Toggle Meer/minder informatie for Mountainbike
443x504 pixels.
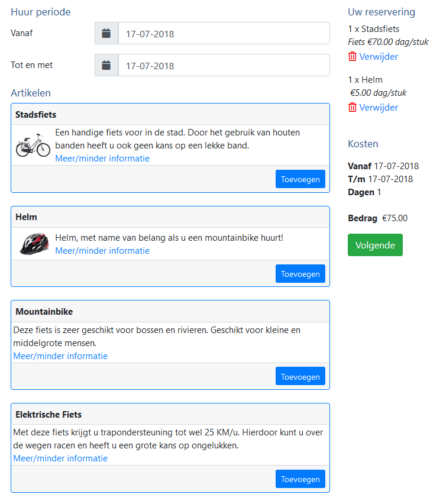click(x=60, y=356)
